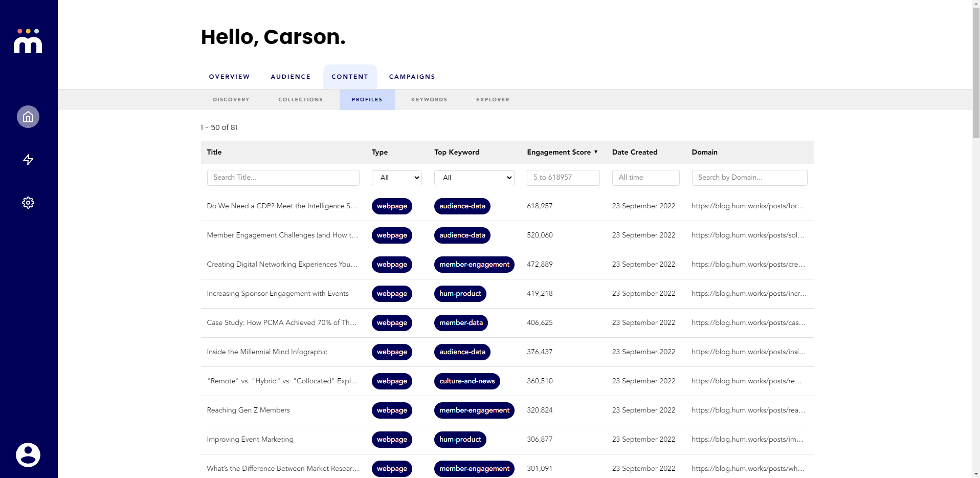Sort by the Top Keyword column header
Image resolution: width=980 pixels, height=478 pixels.
pos(457,152)
